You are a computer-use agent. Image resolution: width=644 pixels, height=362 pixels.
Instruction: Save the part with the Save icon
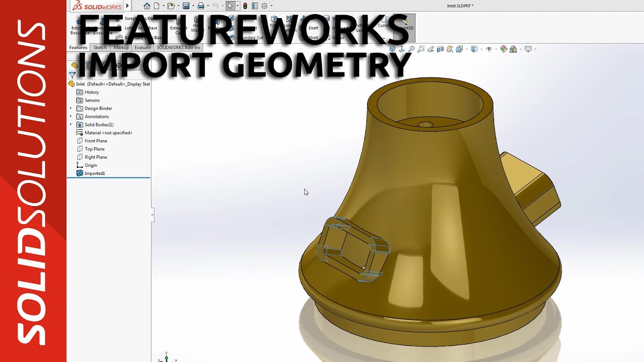pos(186,6)
